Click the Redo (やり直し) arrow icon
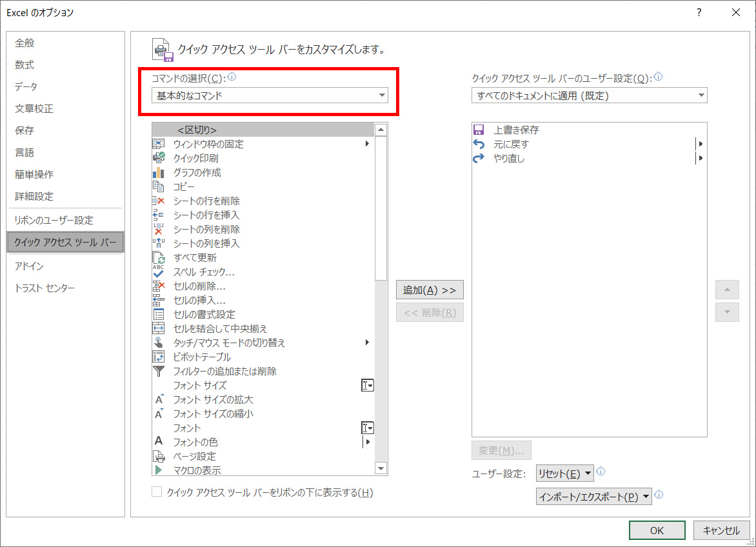 pyautogui.click(x=479, y=158)
